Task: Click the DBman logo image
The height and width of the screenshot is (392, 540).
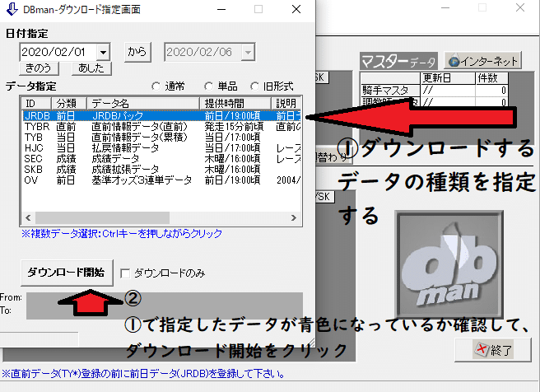Action: [449, 264]
